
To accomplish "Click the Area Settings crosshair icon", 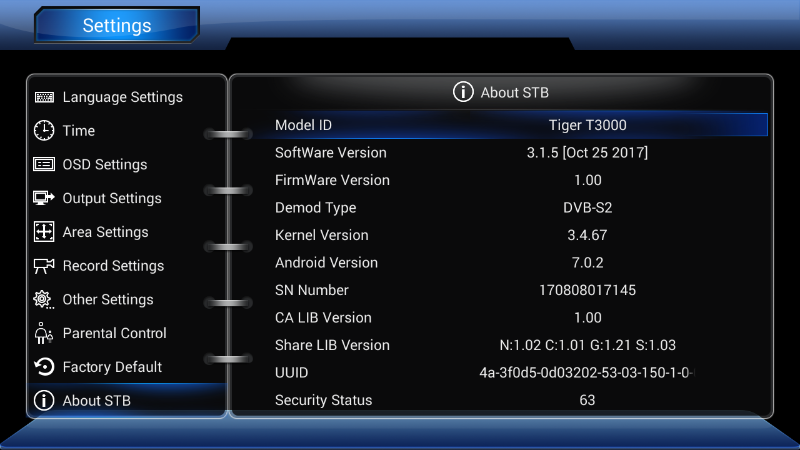I will pos(44,232).
